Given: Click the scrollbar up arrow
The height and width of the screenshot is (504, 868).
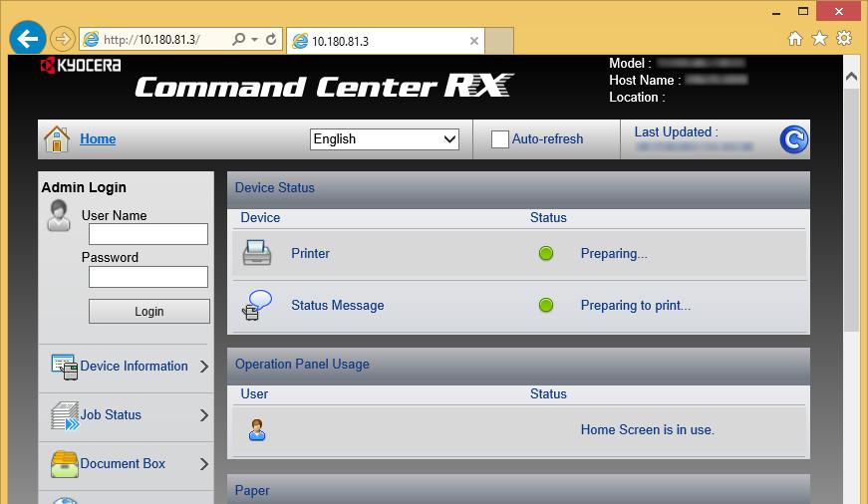Looking at the screenshot, I should tap(851, 79).
